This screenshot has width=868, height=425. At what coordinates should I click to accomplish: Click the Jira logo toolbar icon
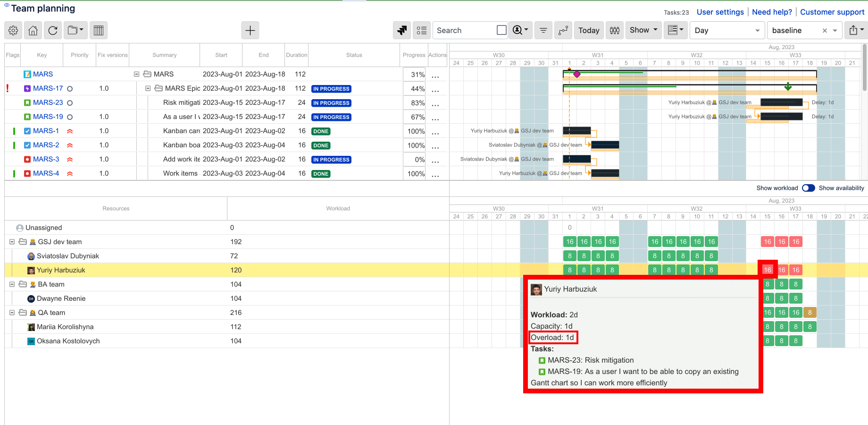402,30
